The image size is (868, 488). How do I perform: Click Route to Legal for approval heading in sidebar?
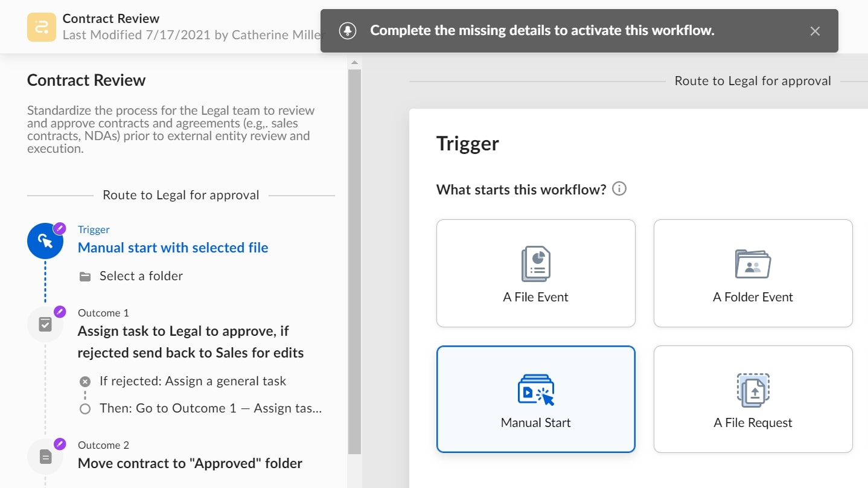tap(181, 195)
